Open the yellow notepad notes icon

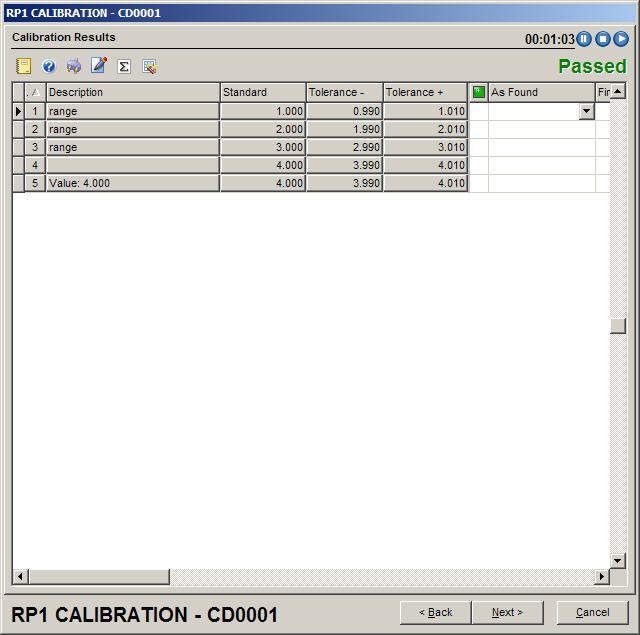(x=23, y=66)
